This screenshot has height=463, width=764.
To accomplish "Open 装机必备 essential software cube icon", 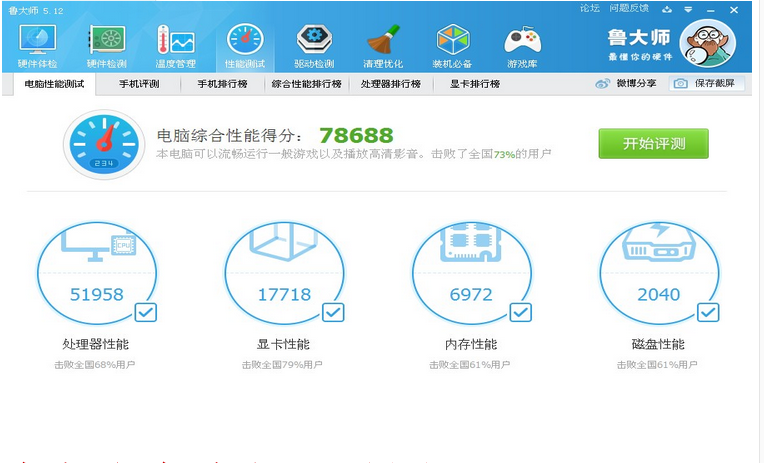I will point(453,40).
